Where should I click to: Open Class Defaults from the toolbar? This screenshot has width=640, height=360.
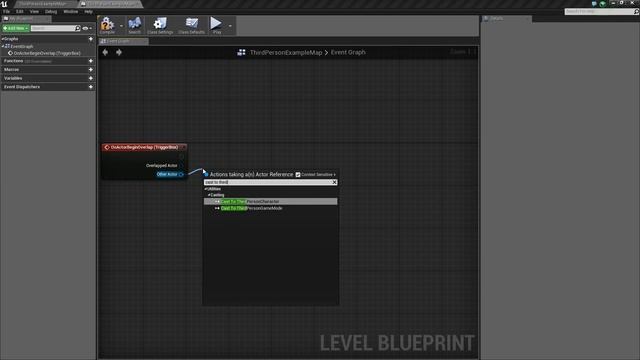pos(191,25)
